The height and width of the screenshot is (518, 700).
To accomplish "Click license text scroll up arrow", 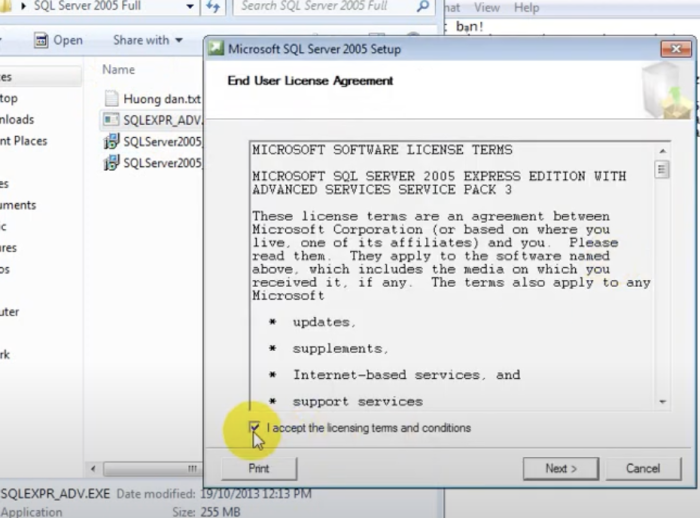I will click(662, 151).
